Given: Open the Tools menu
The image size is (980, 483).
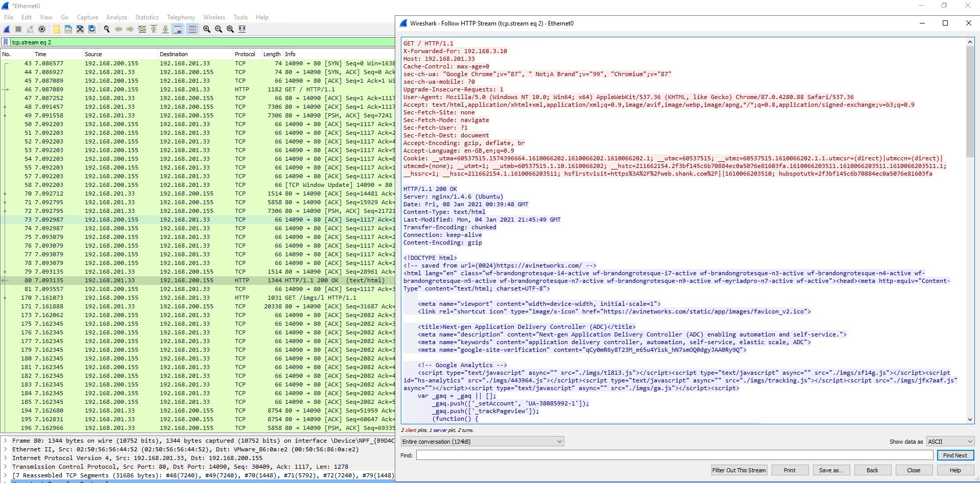Looking at the screenshot, I should coord(241,17).
